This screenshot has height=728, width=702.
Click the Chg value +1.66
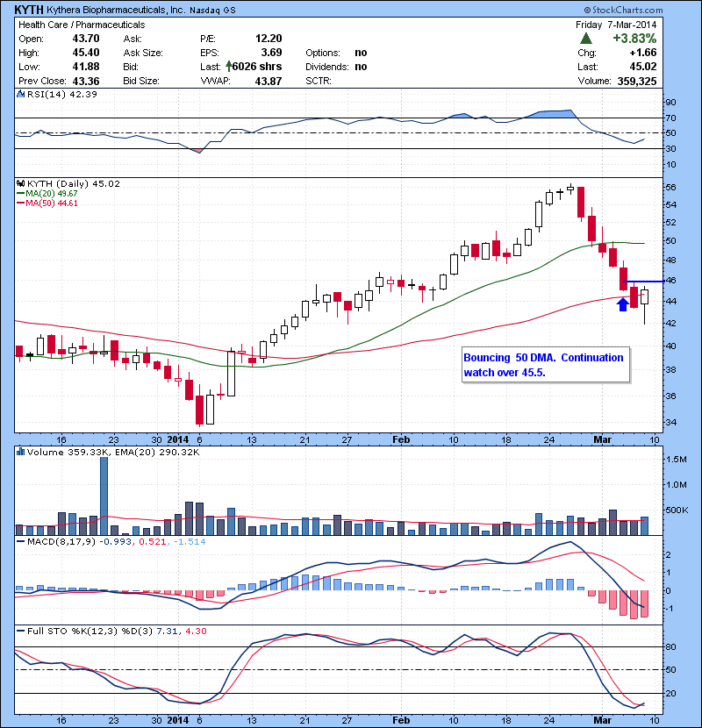(643, 53)
